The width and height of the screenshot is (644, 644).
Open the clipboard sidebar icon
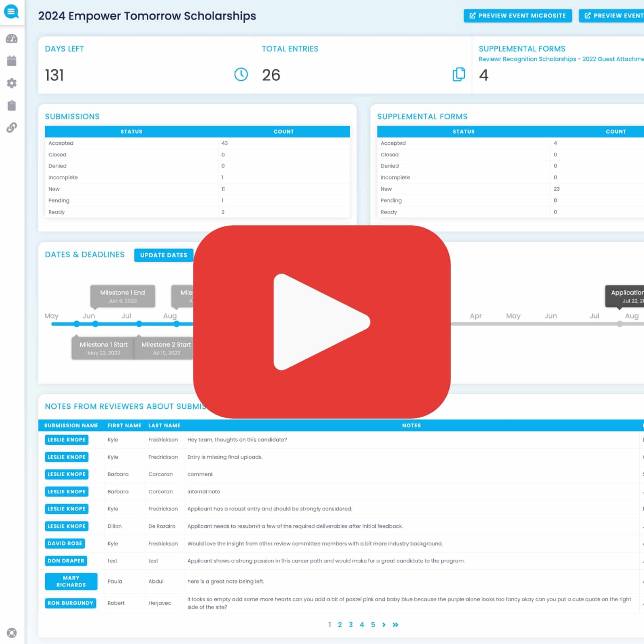pyautogui.click(x=12, y=105)
